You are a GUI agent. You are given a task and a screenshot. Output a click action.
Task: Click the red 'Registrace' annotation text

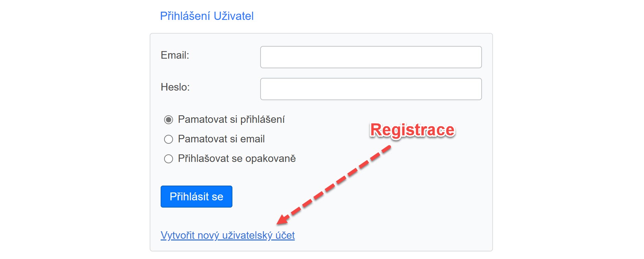point(412,130)
